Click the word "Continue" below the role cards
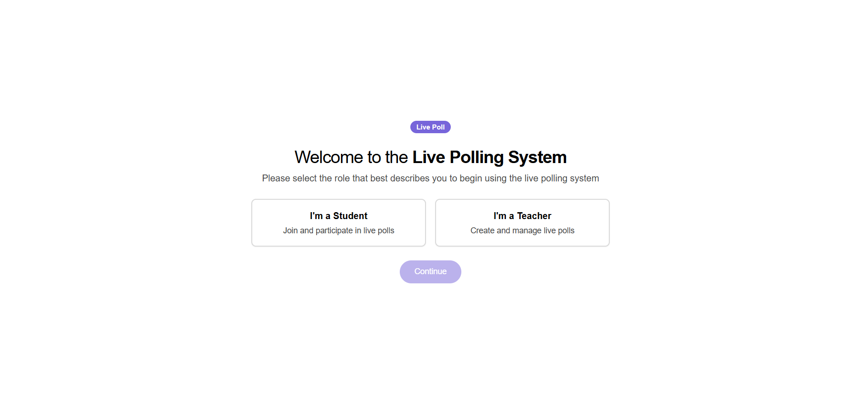This screenshot has width=868, height=417. 430,271
